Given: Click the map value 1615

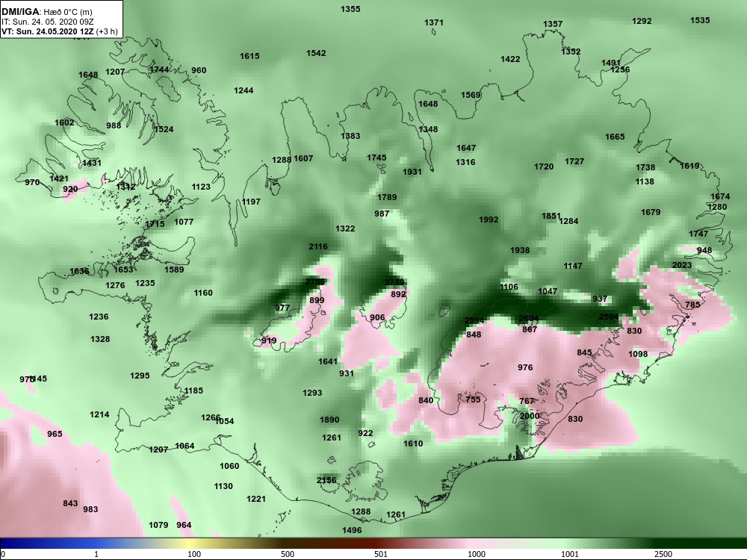Looking at the screenshot, I should (249, 56).
